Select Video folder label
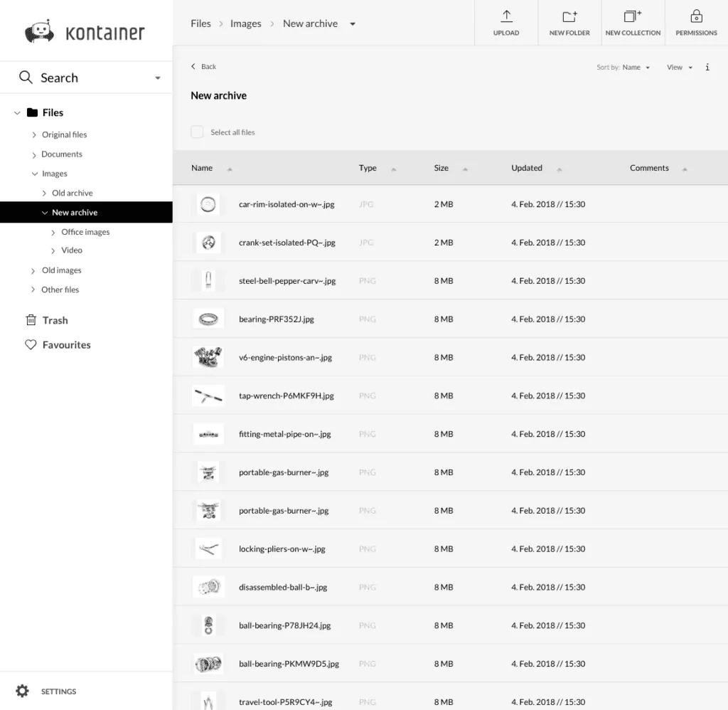The image size is (728, 710). [72, 250]
